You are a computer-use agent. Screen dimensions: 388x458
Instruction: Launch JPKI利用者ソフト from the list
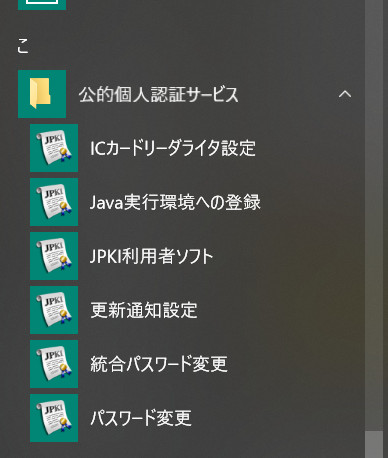(152, 256)
